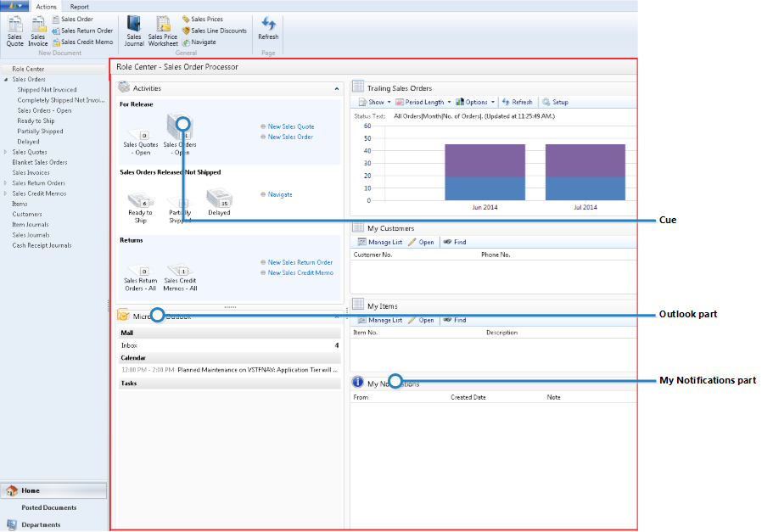762x532 pixels.
Task: Open the Delayed cue showing 15 orders
Action: pos(218,202)
